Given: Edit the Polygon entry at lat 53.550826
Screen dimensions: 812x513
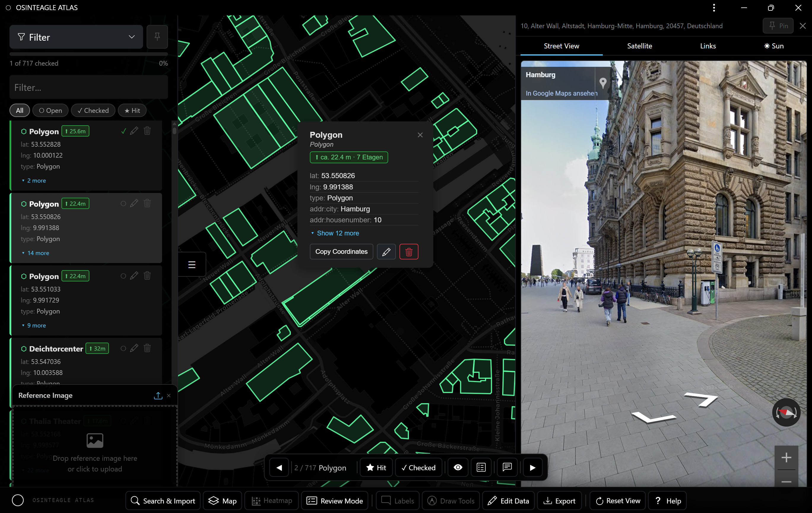Looking at the screenshot, I should tap(134, 203).
